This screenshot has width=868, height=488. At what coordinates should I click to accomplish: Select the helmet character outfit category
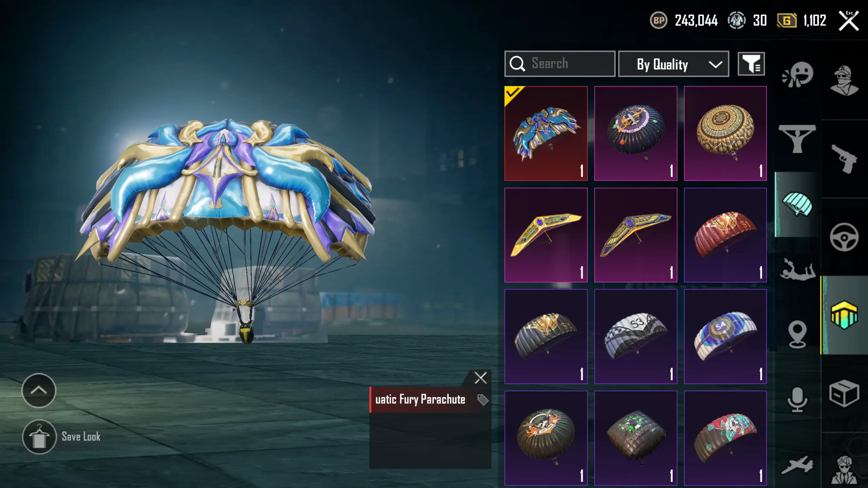pyautogui.click(x=844, y=81)
